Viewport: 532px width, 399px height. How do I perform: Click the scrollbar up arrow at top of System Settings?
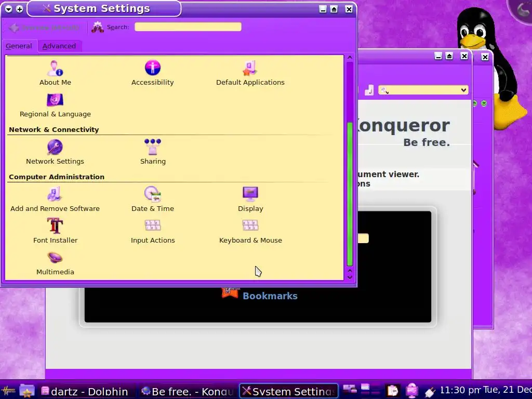(x=350, y=58)
